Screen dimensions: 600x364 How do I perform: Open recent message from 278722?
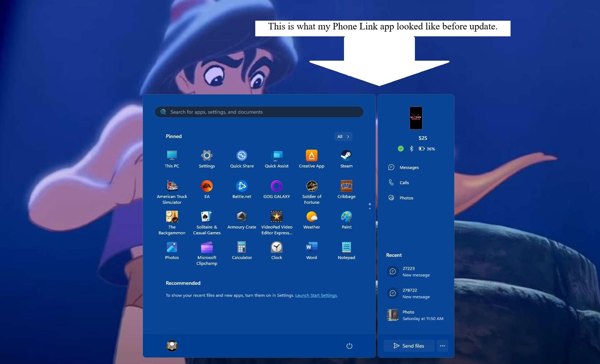point(416,294)
